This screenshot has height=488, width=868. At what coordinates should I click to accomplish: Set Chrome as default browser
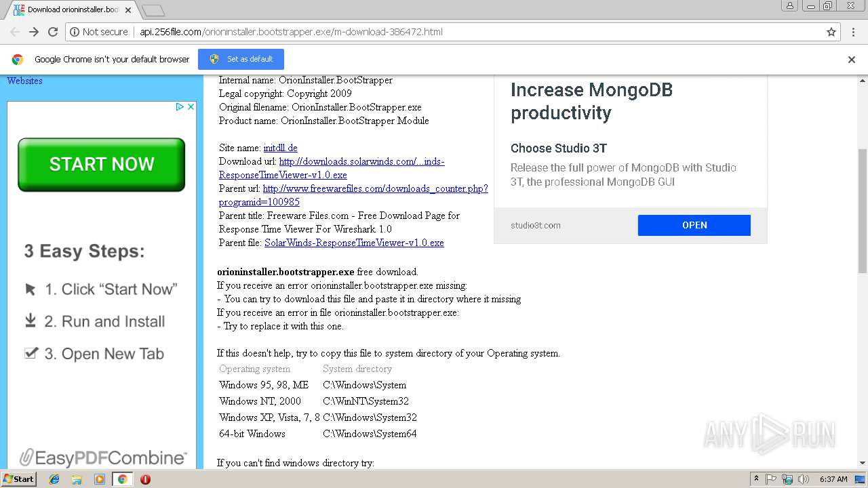(241, 59)
